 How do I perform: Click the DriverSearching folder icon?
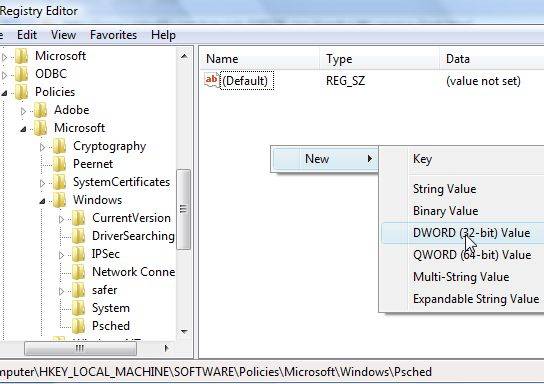79,236
